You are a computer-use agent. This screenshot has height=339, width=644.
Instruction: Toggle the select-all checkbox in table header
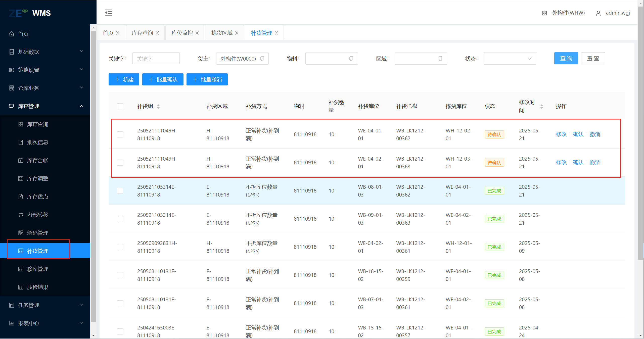(120, 106)
